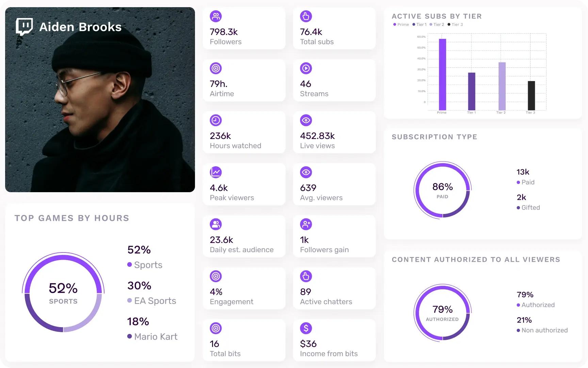Click the play icon above Streams
The image size is (588, 368).
[x=306, y=68]
